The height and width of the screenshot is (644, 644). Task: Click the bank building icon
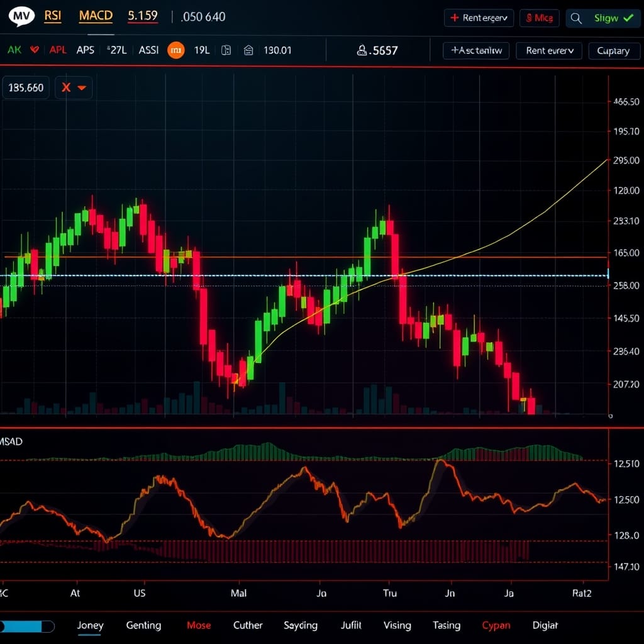pos(248,50)
